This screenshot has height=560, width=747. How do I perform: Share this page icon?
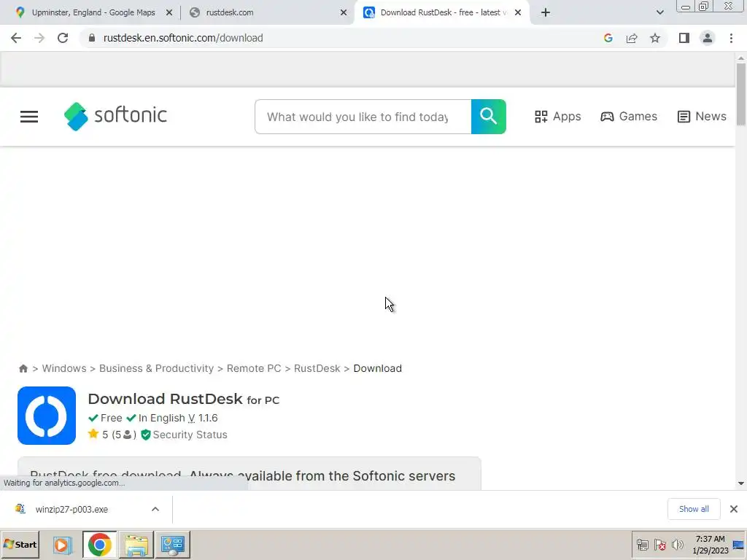pos(632,38)
